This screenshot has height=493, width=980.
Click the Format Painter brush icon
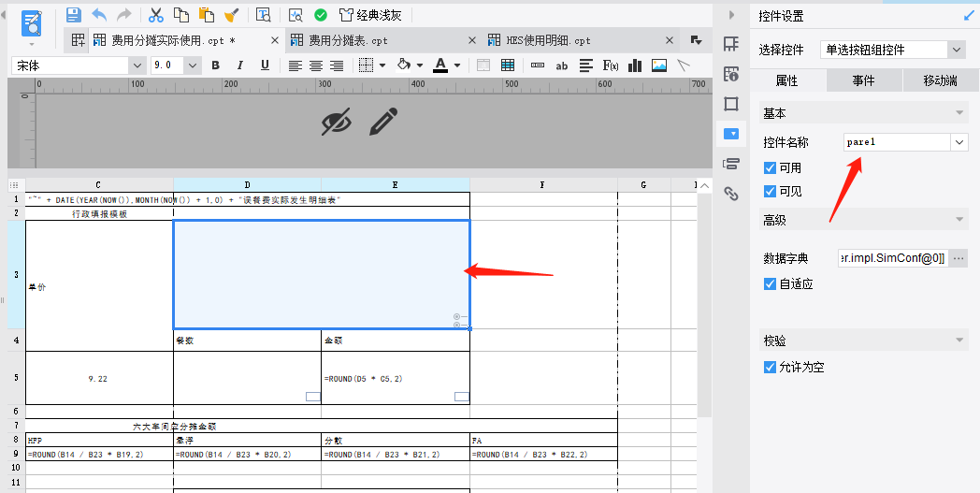pos(231,15)
